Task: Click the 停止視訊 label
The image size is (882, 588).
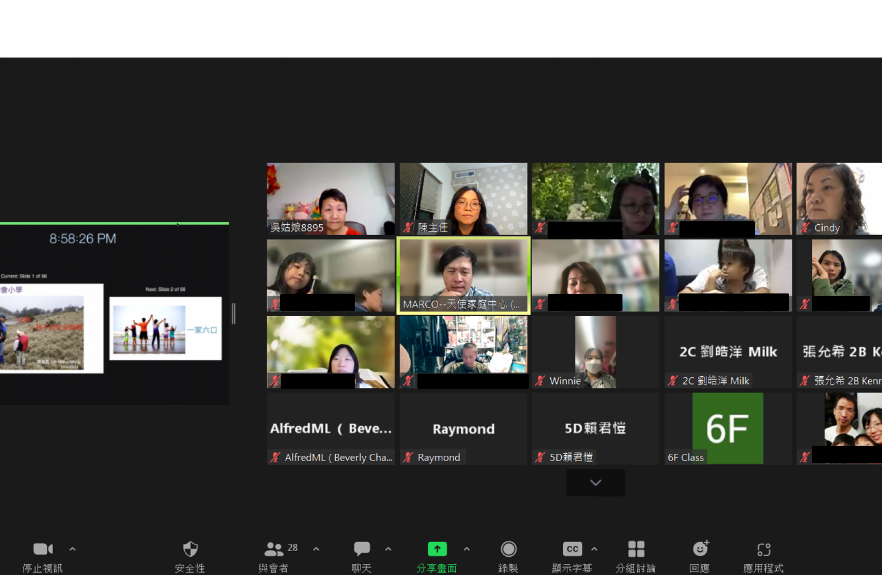Action: [x=43, y=568]
